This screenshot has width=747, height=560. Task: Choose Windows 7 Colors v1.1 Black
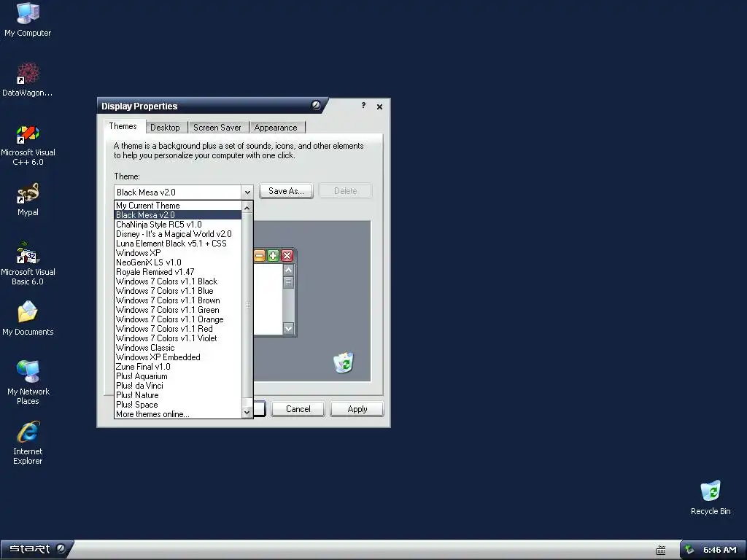pyautogui.click(x=178, y=281)
